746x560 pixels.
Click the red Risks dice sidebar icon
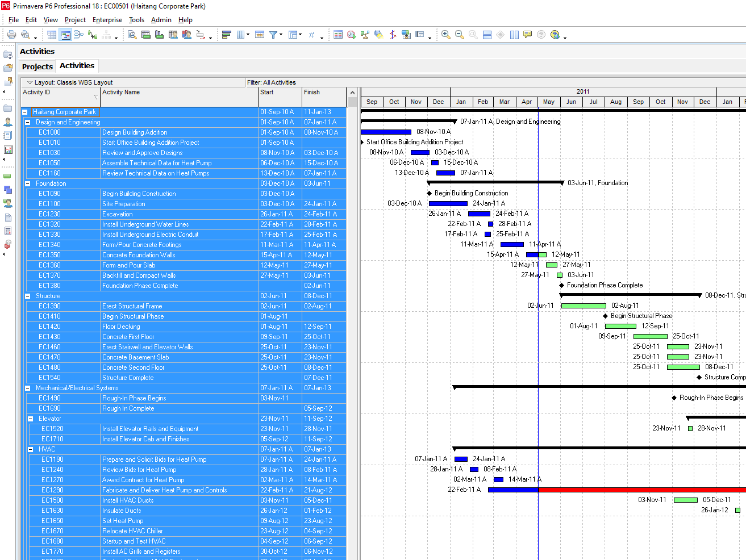tap(8, 245)
